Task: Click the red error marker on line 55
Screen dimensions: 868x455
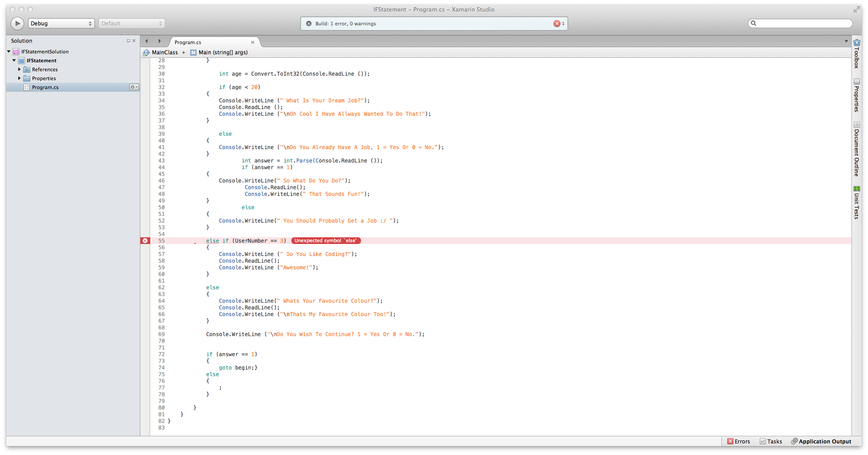Action: pos(145,241)
